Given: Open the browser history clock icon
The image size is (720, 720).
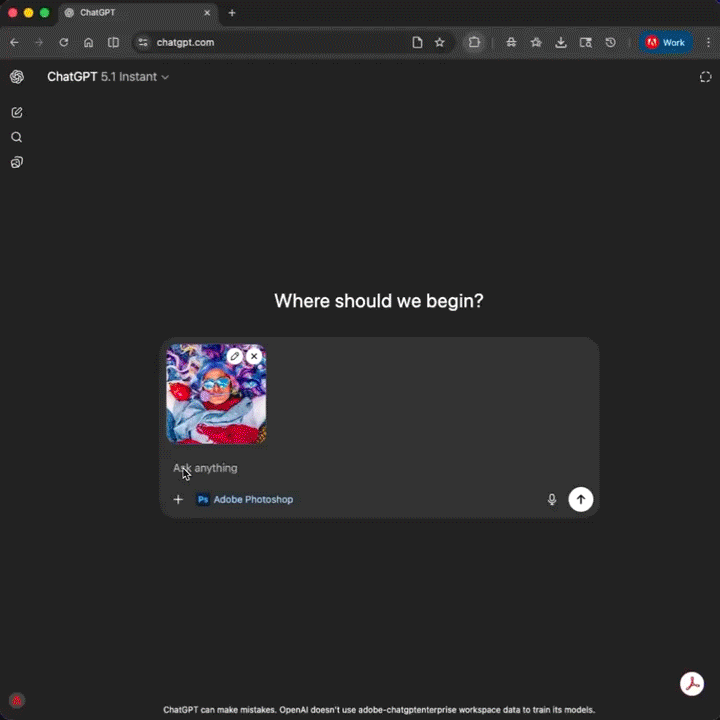Looking at the screenshot, I should point(610,42).
